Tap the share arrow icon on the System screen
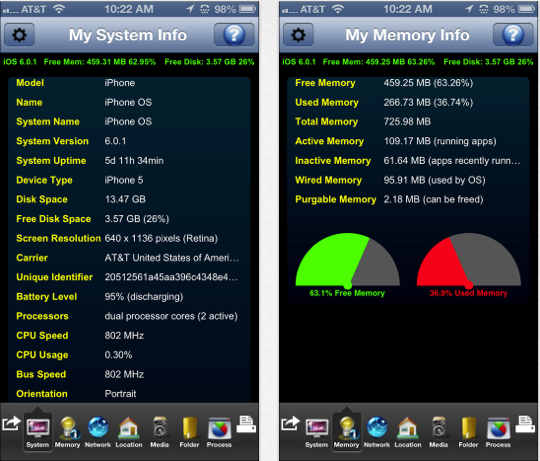Viewport: 540px width, 461px height. [x=11, y=423]
